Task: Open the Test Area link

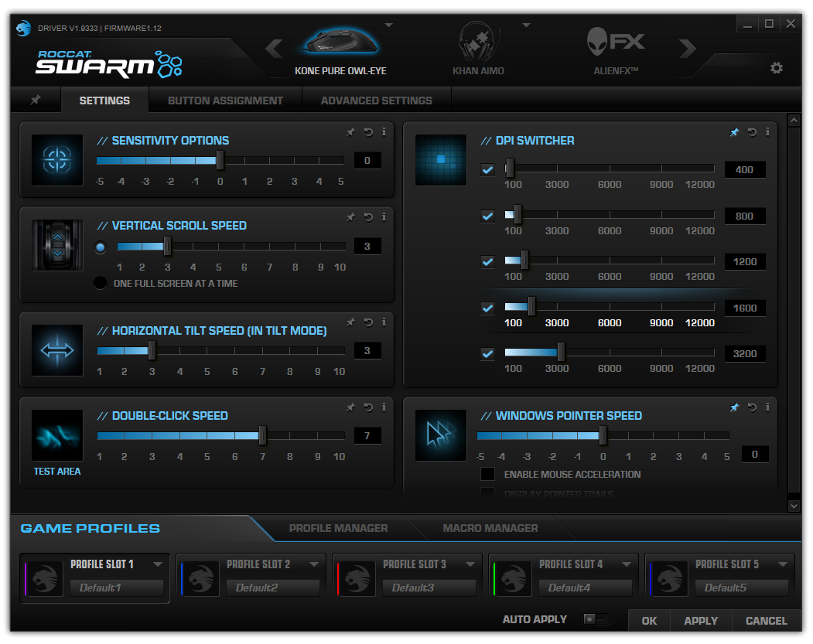Action: pos(57,472)
